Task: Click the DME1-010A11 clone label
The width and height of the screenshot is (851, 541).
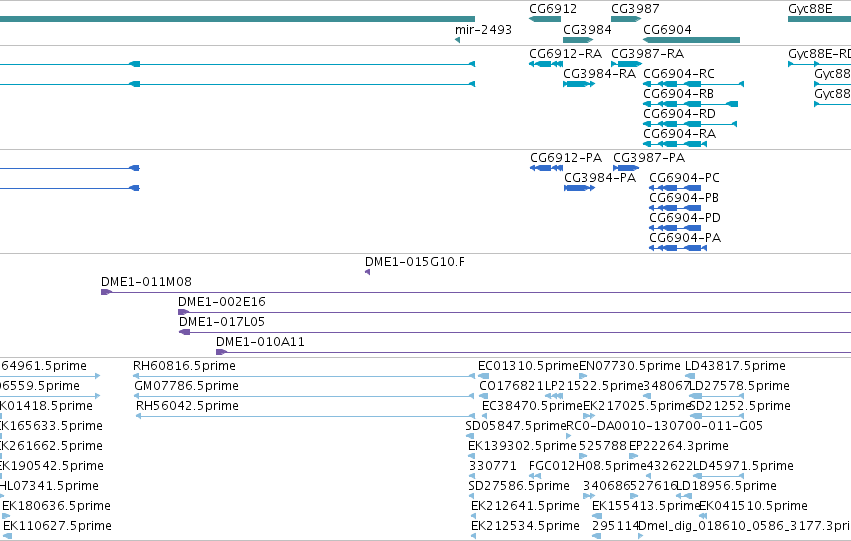Action: click(260, 342)
